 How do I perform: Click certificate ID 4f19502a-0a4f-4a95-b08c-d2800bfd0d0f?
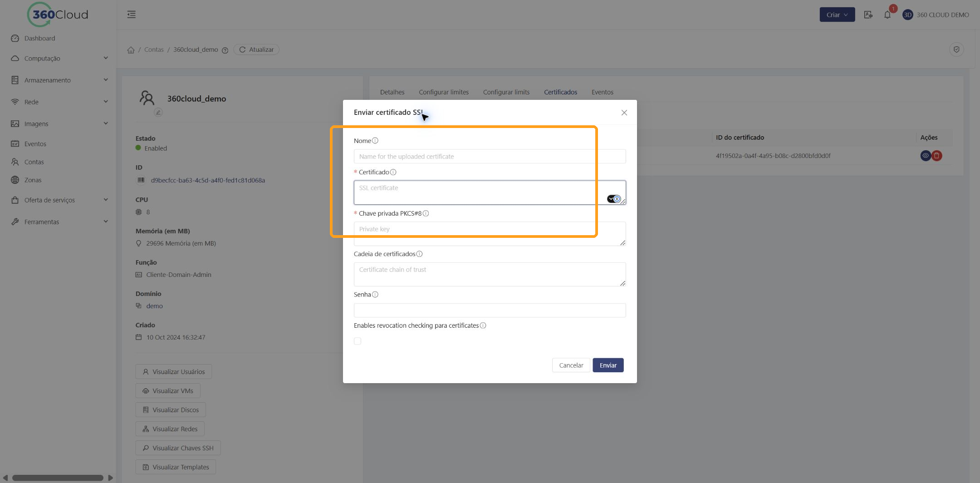[x=773, y=156]
